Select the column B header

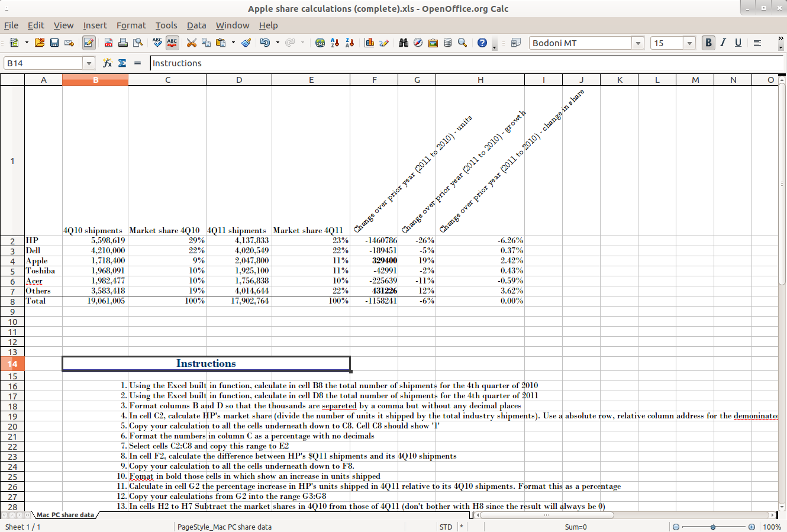pyautogui.click(x=95, y=80)
